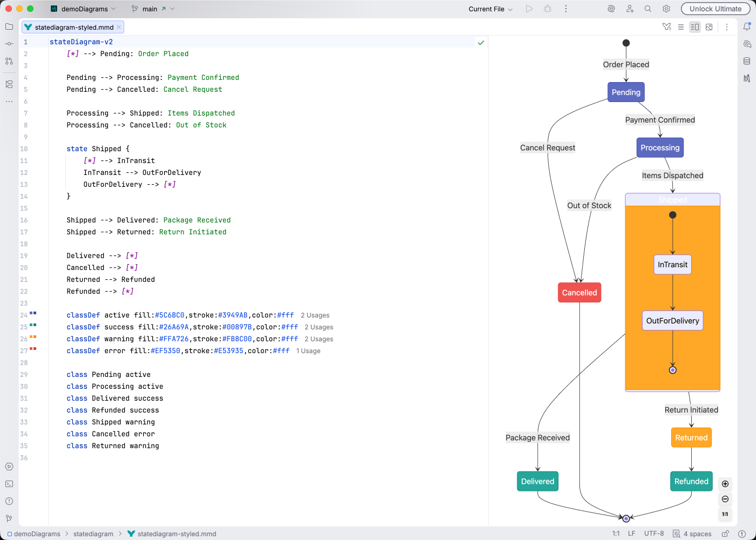Image resolution: width=756 pixels, height=540 pixels.
Task: Open the Current File run configuration dropdown
Action: coord(489,9)
